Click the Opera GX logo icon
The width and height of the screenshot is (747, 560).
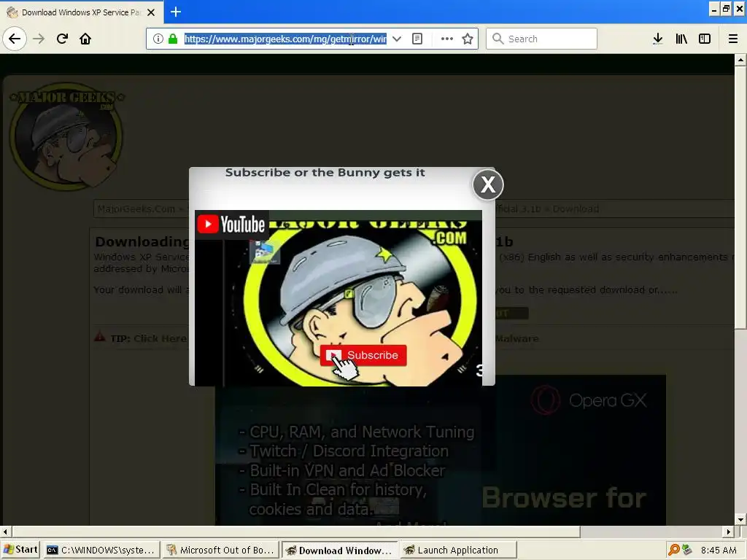(x=546, y=400)
